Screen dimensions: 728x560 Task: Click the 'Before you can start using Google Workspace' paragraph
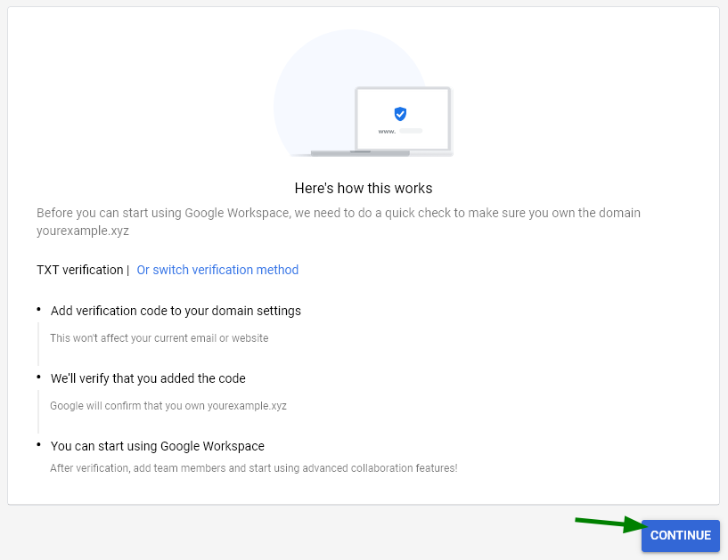339,222
